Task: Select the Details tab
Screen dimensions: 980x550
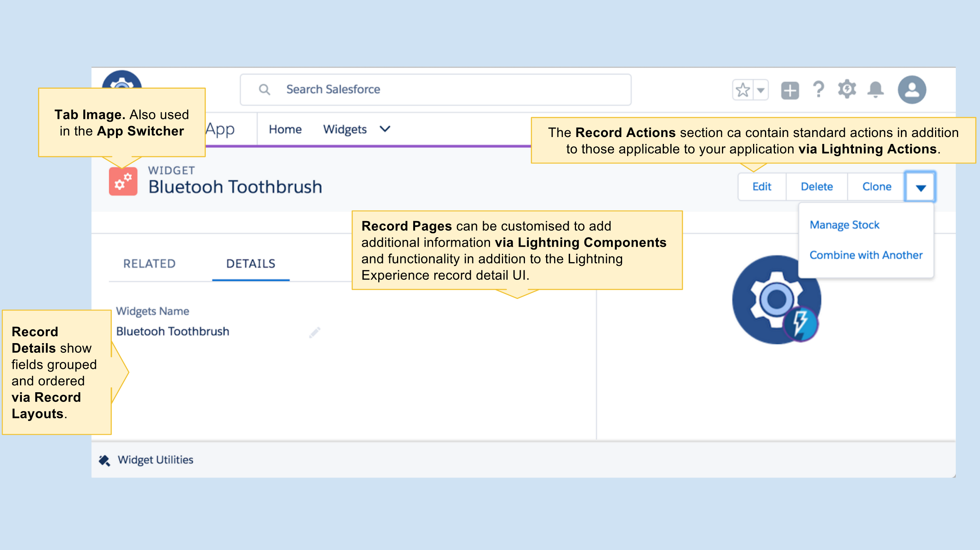Action: (x=250, y=264)
